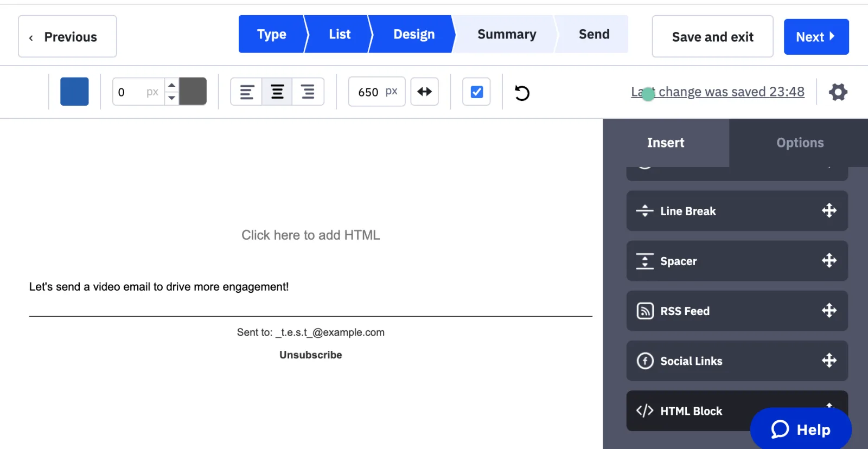Click the undo/revert arrow icon

(522, 93)
